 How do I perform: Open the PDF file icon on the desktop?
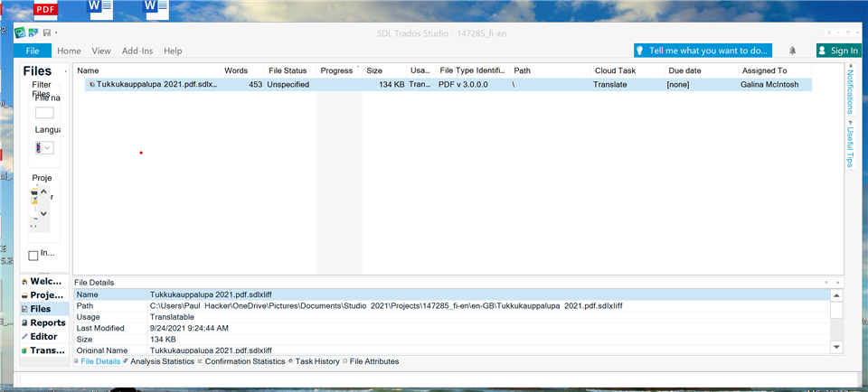45,9
